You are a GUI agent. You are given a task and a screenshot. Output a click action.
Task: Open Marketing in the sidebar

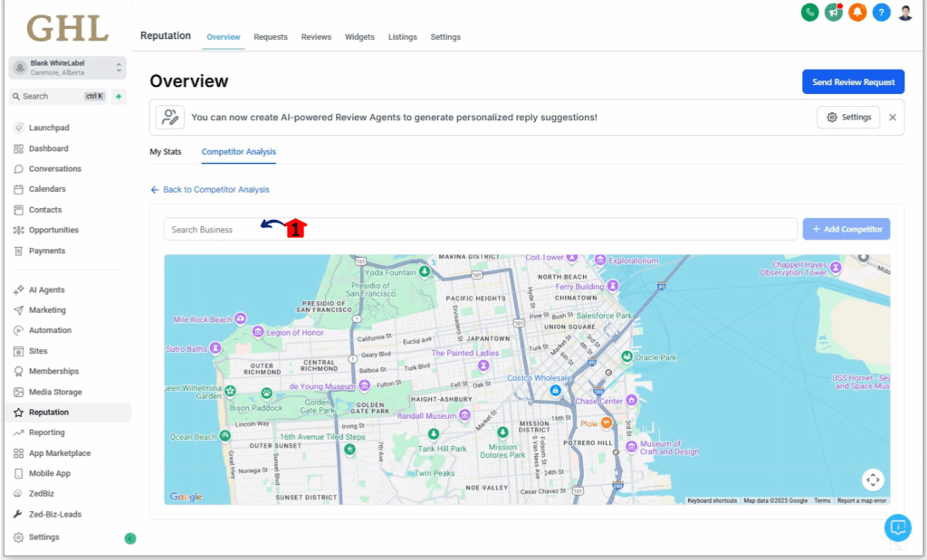[47, 309]
